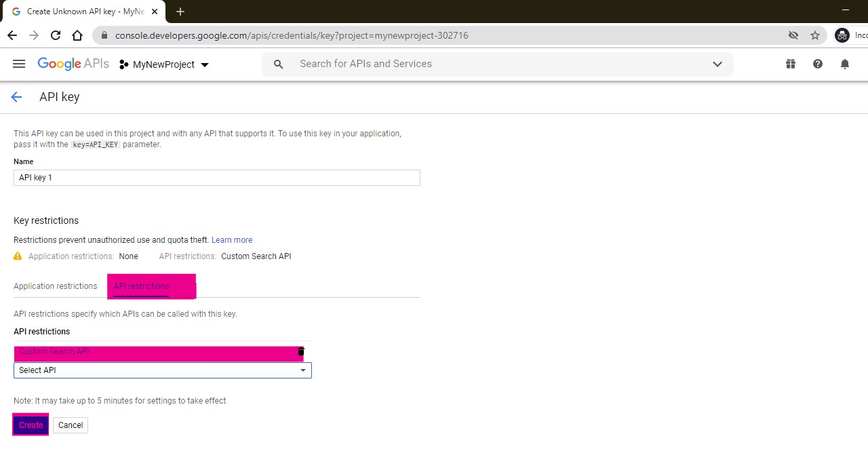This screenshot has width=868, height=466.
Task: Click the warning triangle next to Application restrictions
Action: pyautogui.click(x=18, y=256)
